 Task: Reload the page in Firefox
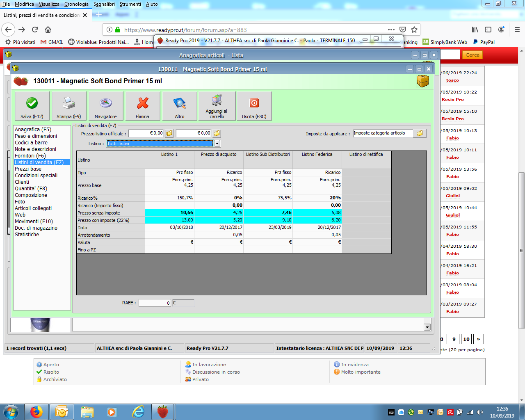coord(35,30)
